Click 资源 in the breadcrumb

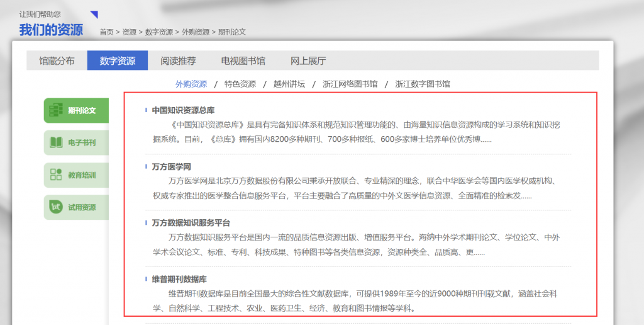click(129, 32)
